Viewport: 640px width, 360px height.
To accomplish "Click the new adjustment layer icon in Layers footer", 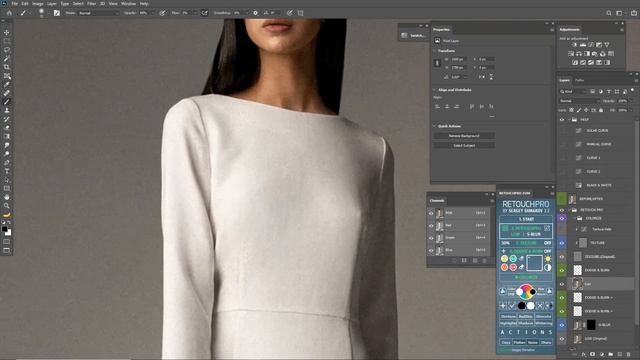I will pyautogui.click(x=602, y=354).
